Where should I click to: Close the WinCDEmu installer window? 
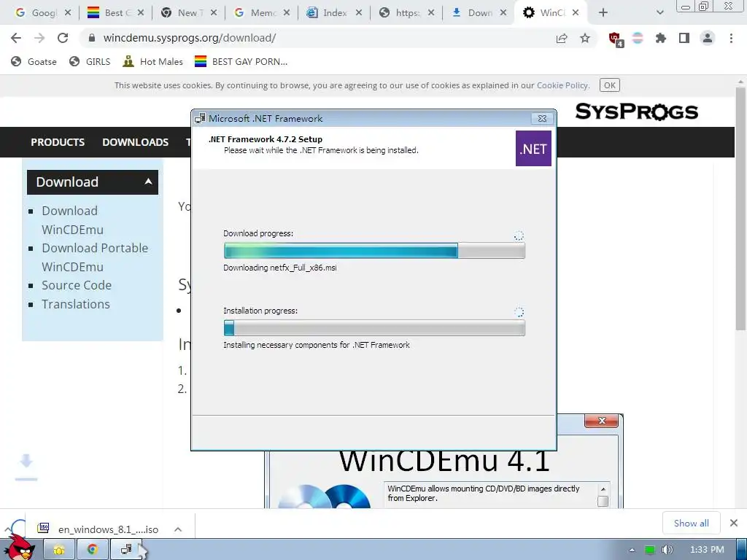[x=601, y=421]
